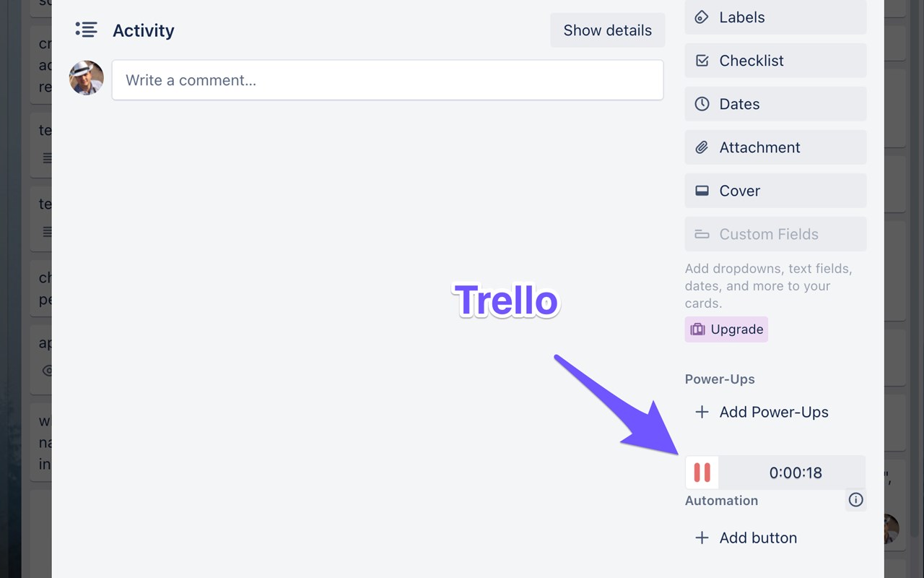Toggle Show details in Activity

point(607,30)
